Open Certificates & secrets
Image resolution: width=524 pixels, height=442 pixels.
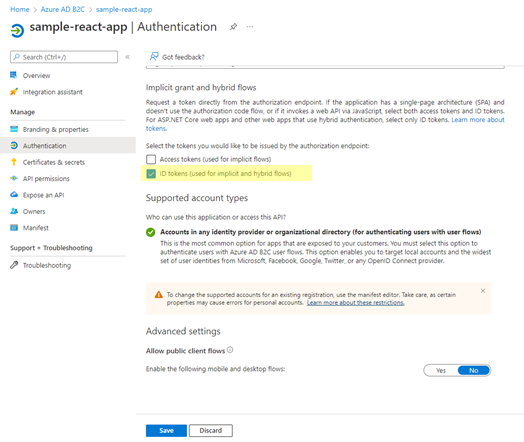tap(53, 162)
